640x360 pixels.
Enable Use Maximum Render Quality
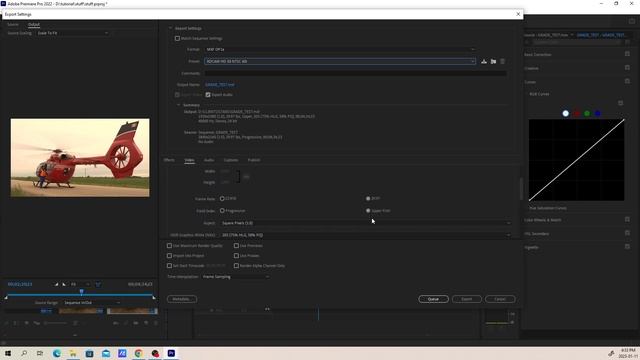[x=169, y=246]
